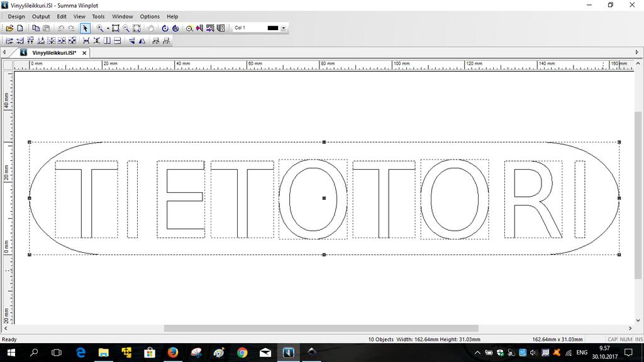The height and width of the screenshot is (362, 644).
Task: Click the canvas scroll left arrow
Action: point(5,328)
